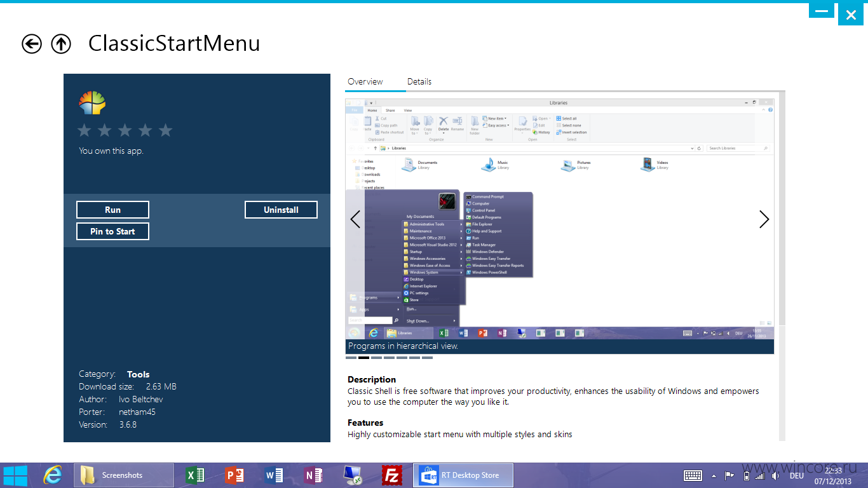Switch to the Details tab
The width and height of the screenshot is (868, 488).
coord(419,81)
